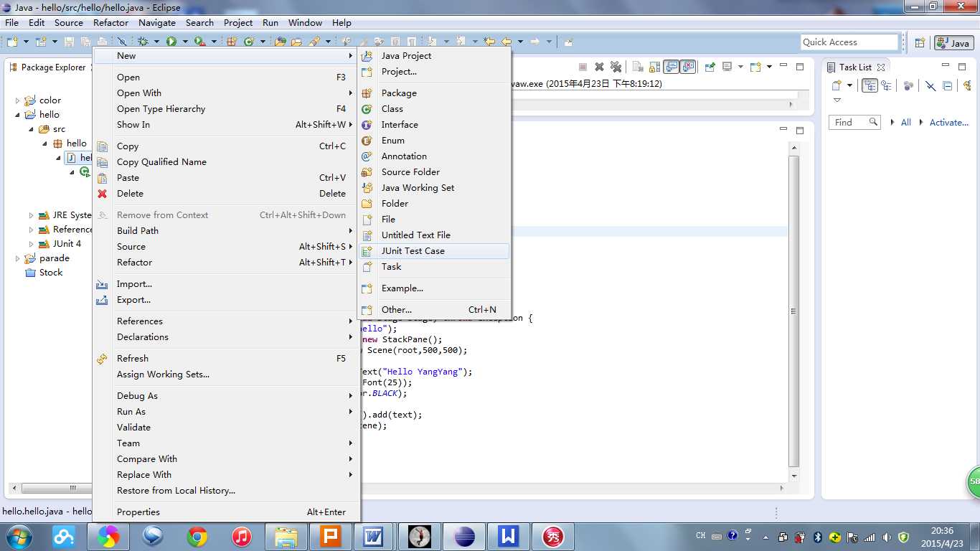
Task: Toggle Focus on Workweek in Task List
Action: pyautogui.click(x=908, y=85)
